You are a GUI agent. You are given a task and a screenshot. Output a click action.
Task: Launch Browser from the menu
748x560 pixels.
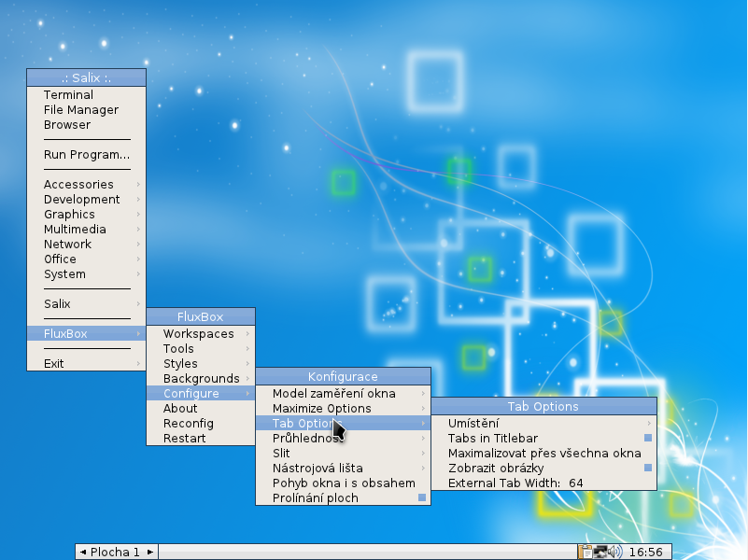click(86, 125)
